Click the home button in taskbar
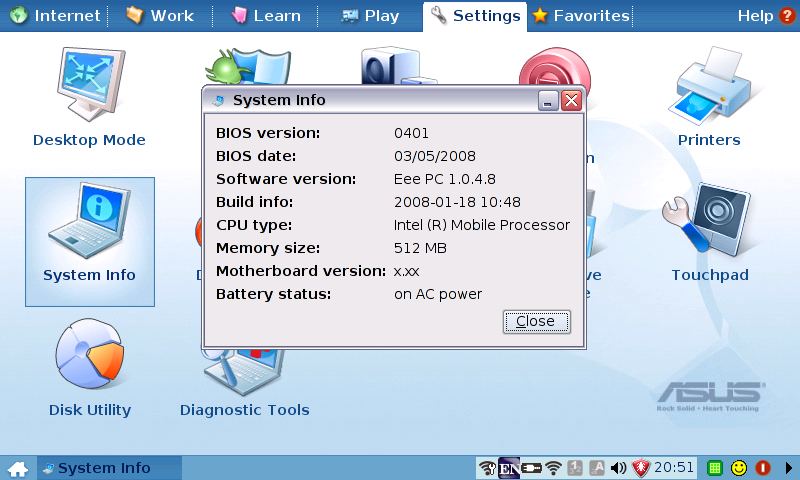The height and width of the screenshot is (480, 800). coord(18,468)
